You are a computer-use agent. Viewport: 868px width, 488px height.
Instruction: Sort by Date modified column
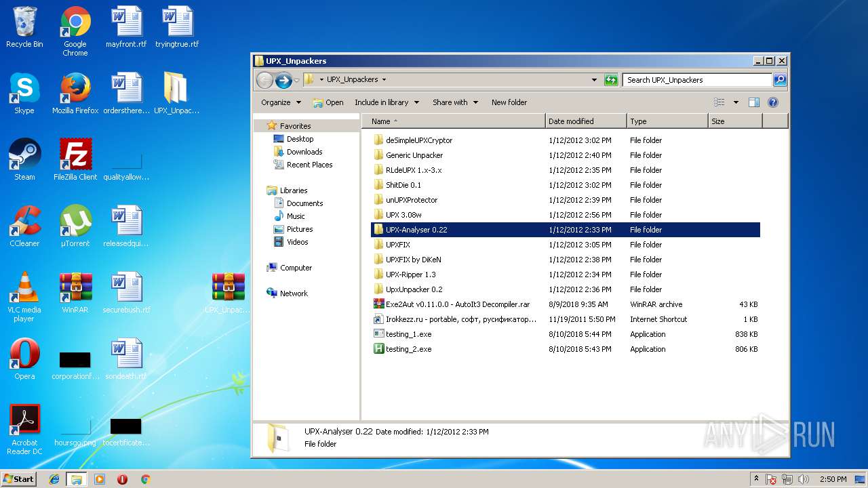pos(586,121)
